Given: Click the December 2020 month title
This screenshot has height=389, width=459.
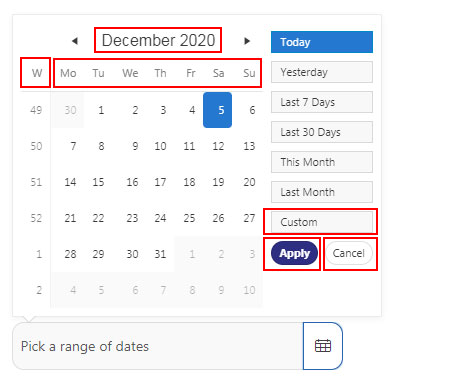Looking at the screenshot, I should [x=158, y=40].
